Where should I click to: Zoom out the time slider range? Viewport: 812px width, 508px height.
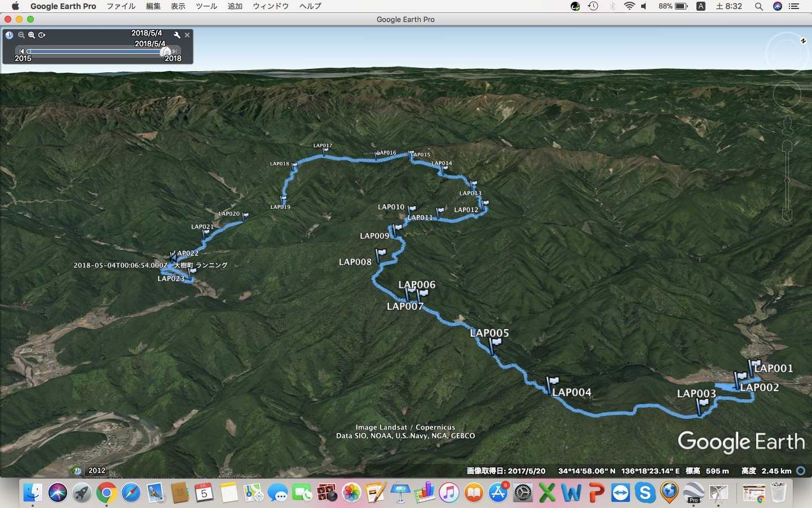[21, 35]
